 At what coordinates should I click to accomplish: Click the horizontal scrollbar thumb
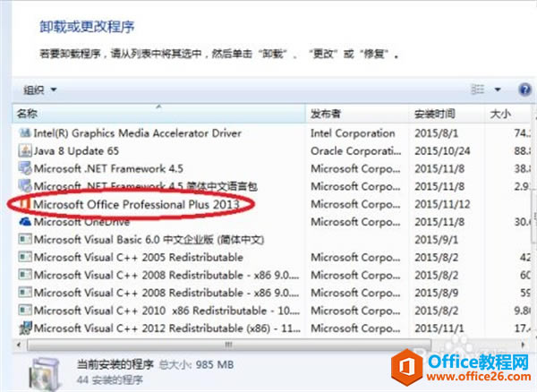[229, 345]
